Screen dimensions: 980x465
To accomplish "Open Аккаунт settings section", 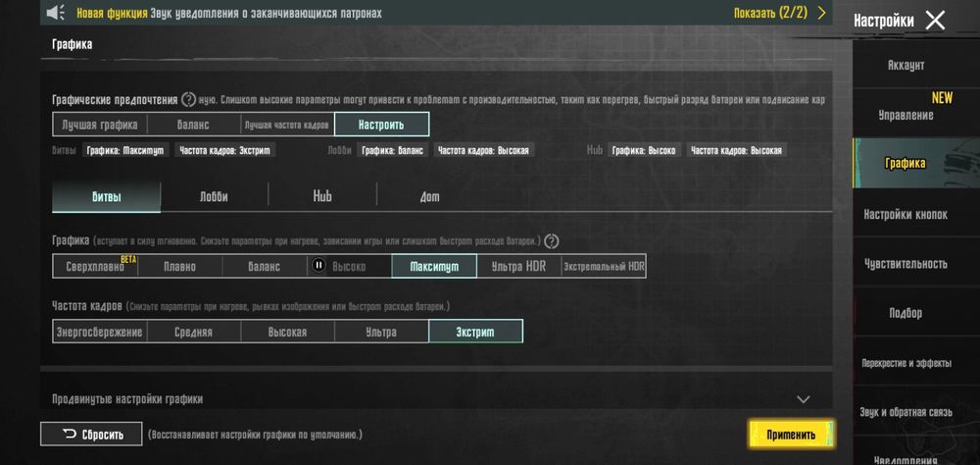I will point(906,65).
